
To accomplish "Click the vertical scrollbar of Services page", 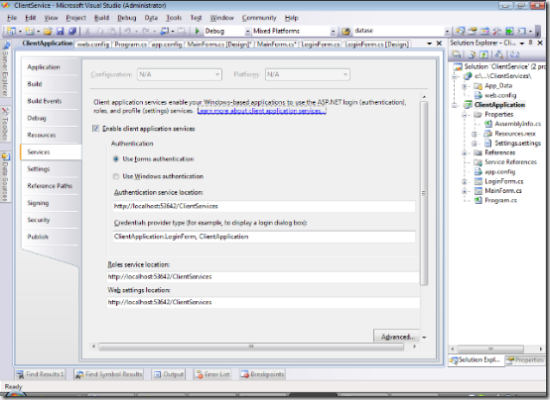I will [424, 193].
